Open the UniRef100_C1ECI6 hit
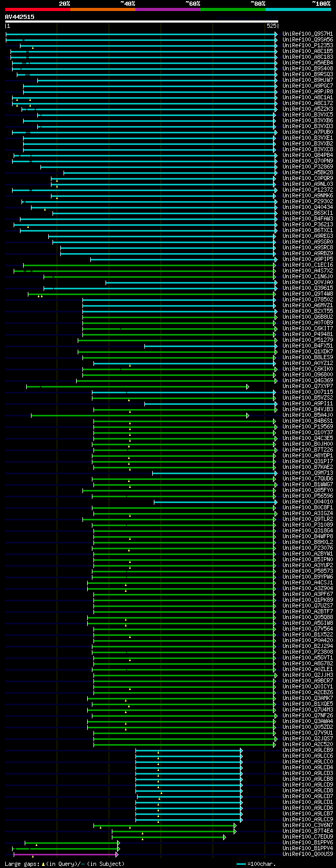 tap(308, 265)
